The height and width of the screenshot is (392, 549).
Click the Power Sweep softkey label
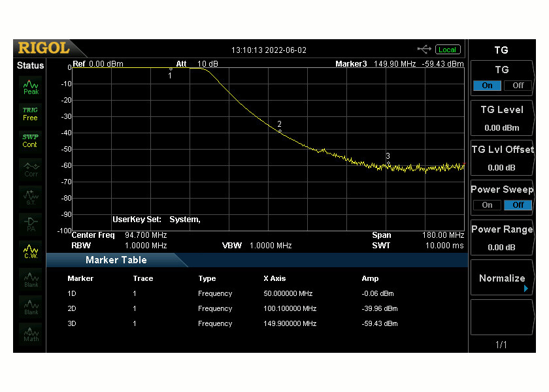(502, 189)
